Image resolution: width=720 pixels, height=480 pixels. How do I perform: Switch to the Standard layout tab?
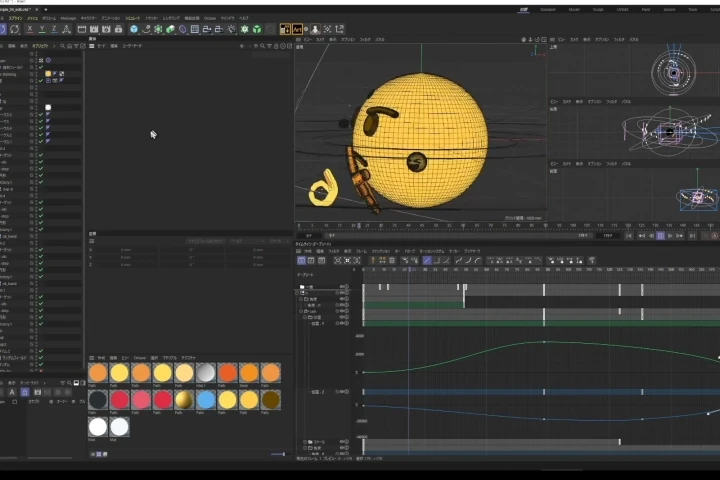point(548,10)
